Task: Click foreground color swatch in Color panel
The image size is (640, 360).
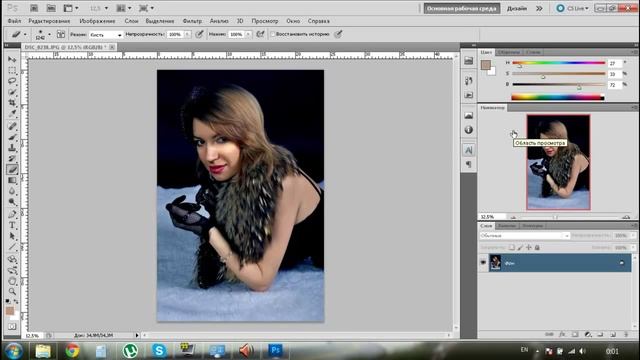Action: pyautogui.click(x=485, y=65)
